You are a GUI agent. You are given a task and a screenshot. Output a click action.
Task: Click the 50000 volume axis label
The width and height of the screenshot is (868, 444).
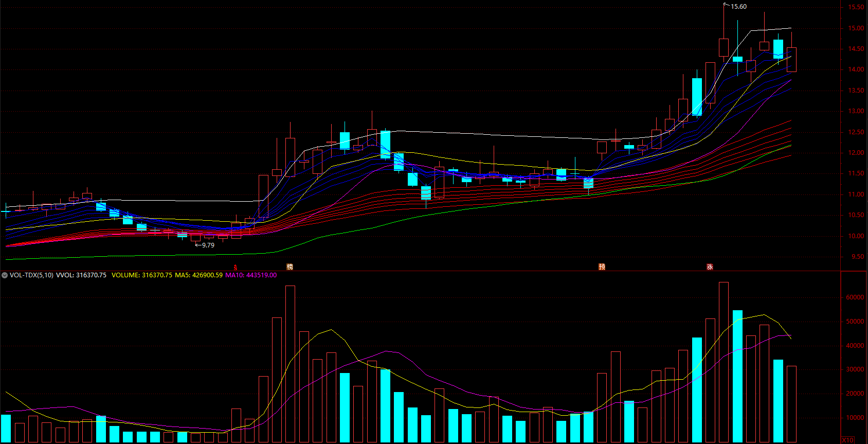855,322
